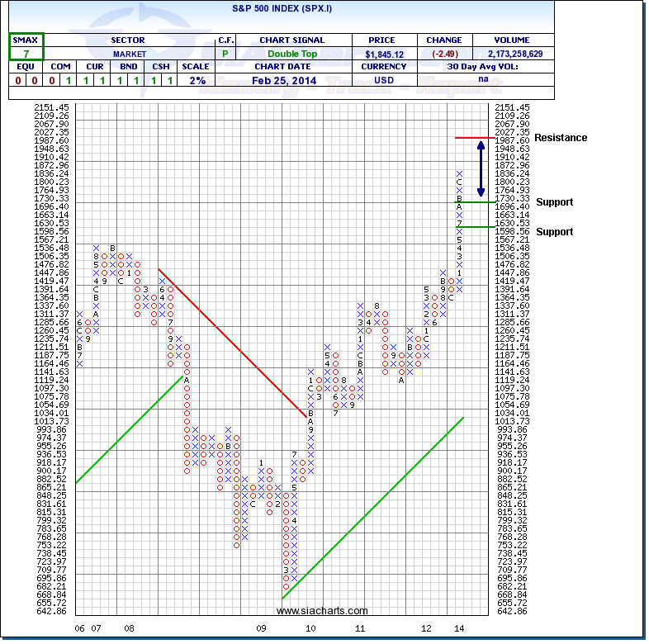Click the red Resistance line marker
The width and height of the screenshot is (649, 644).
pyautogui.click(x=475, y=137)
